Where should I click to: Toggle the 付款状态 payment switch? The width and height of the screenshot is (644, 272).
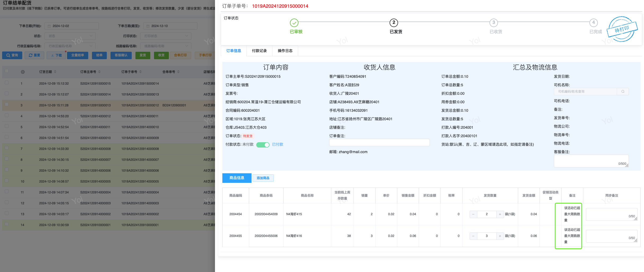[263, 145]
